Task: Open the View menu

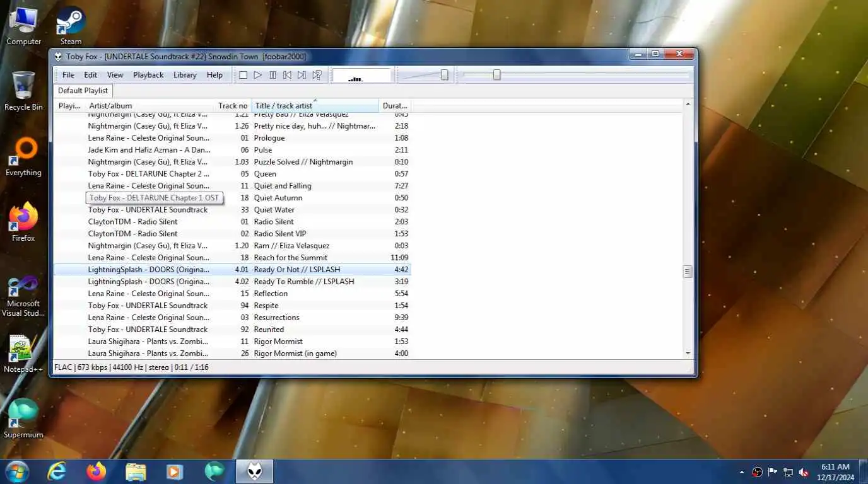Action: [115, 75]
